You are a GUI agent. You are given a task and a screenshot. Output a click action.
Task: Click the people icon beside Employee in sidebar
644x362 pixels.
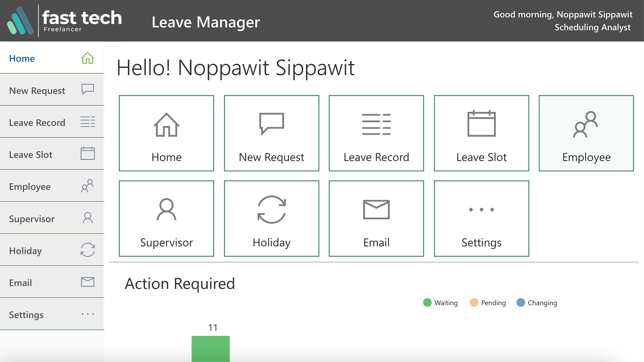(87, 186)
